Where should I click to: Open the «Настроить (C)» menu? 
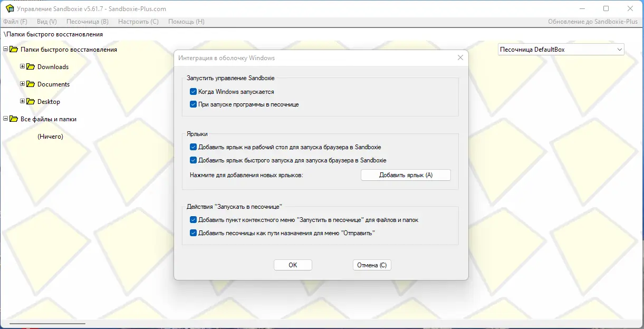(x=138, y=22)
